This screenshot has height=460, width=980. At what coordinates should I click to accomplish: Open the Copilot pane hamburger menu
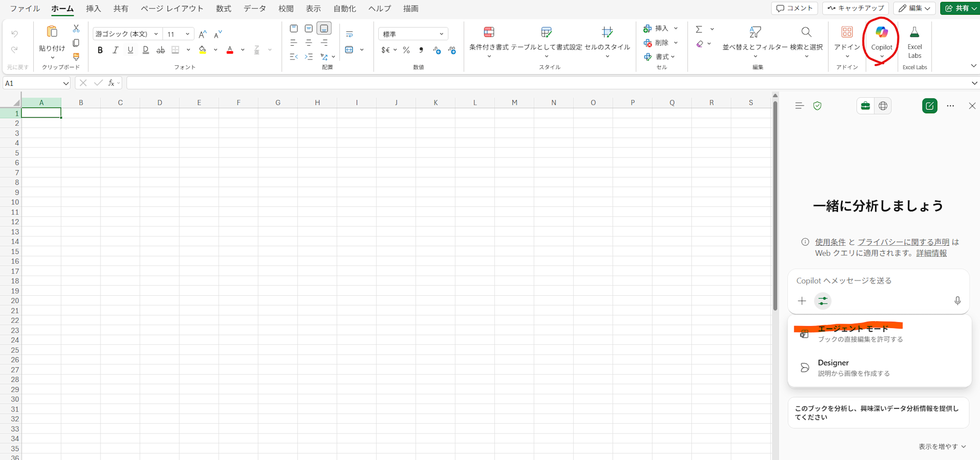800,106
